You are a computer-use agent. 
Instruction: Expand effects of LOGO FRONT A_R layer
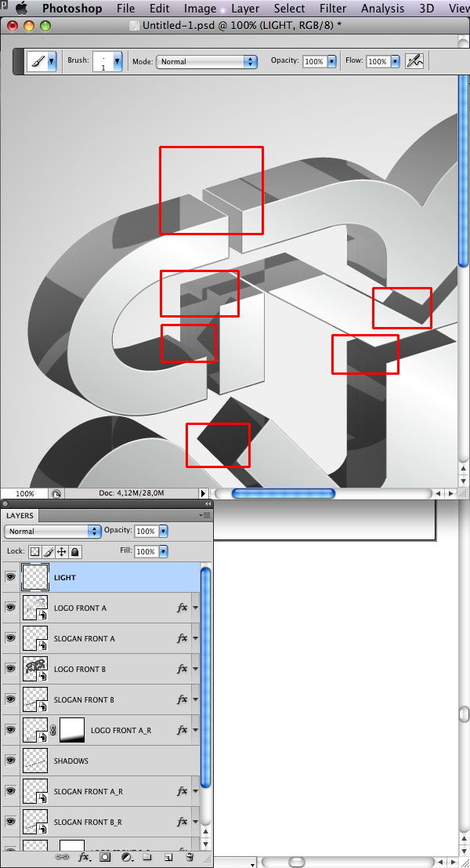195,730
